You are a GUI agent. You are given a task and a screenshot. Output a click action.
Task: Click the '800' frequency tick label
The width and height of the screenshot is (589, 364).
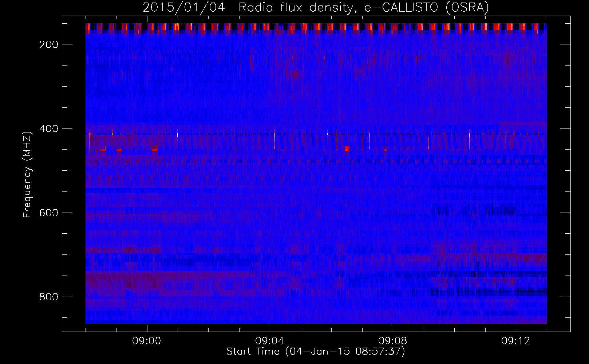(x=48, y=297)
